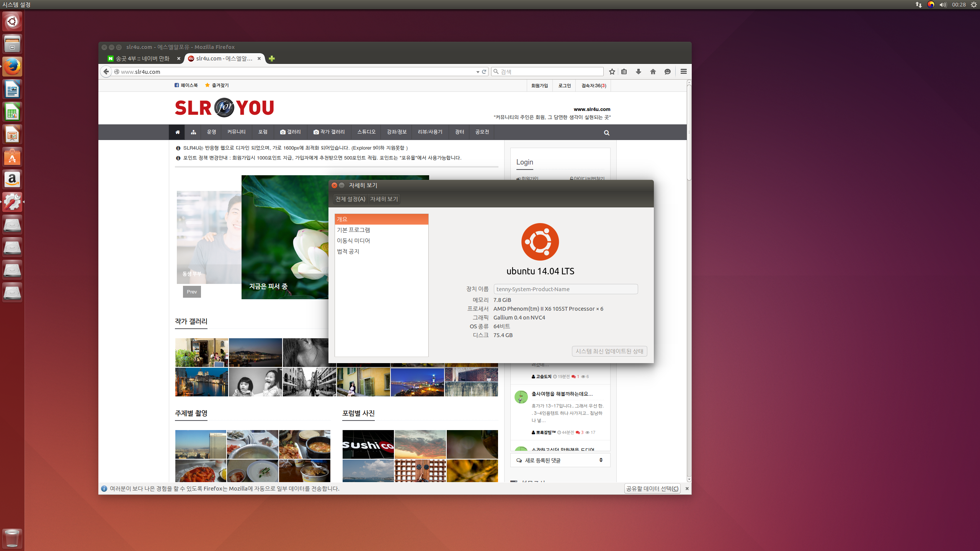980x551 pixels.
Task: Click the reload icon in the address bar
Action: coord(484,72)
